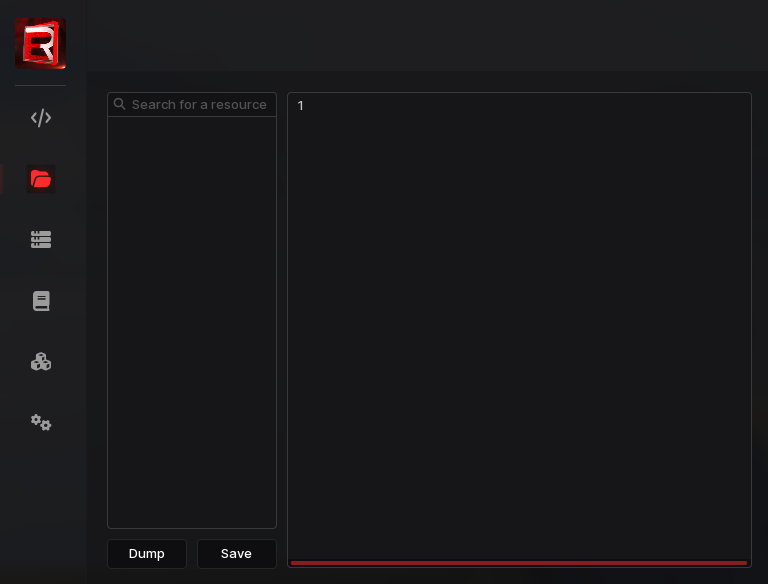The image size is (768, 584).
Task: Focus the 'Search for a resource' field
Action: (x=199, y=104)
